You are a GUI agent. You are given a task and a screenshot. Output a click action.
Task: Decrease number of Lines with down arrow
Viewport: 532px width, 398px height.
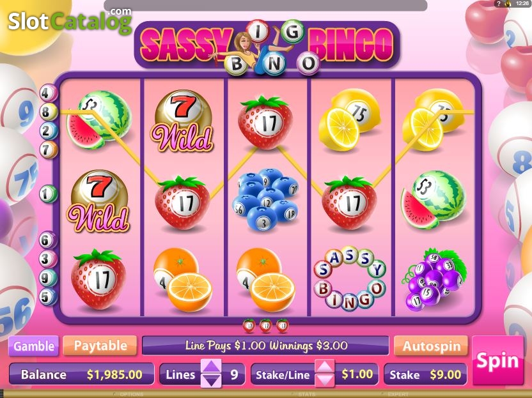pyautogui.click(x=212, y=381)
